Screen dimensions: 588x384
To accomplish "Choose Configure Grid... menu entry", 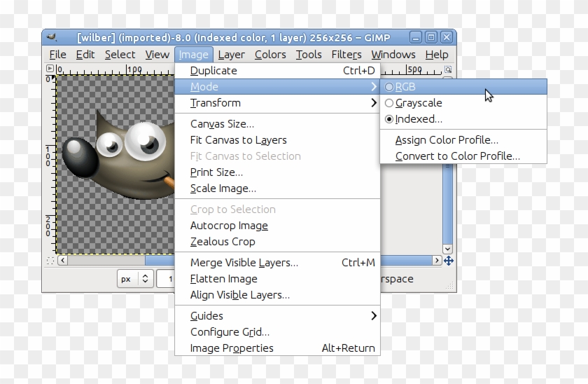I will point(277,332).
